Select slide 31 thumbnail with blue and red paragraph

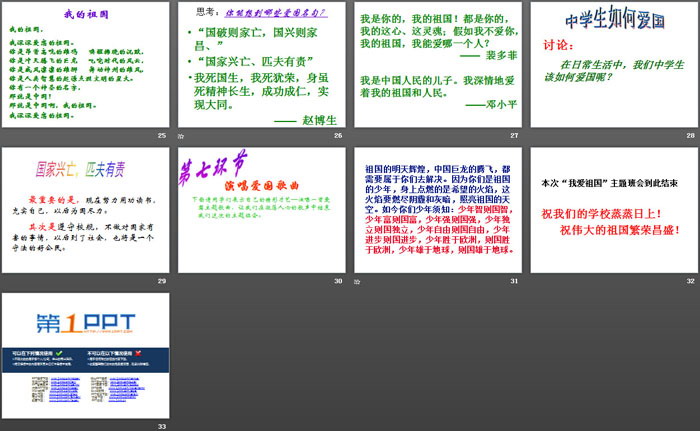point(438,210)
